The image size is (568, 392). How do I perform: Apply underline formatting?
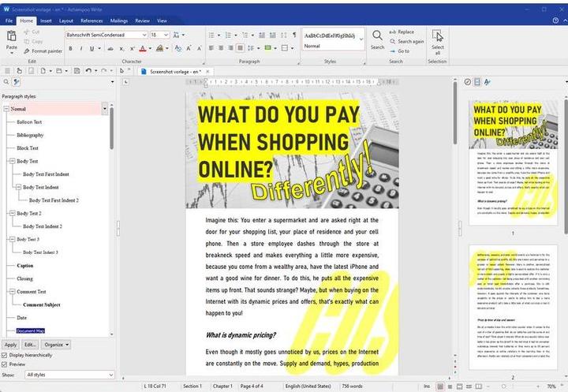click(92, 49)
